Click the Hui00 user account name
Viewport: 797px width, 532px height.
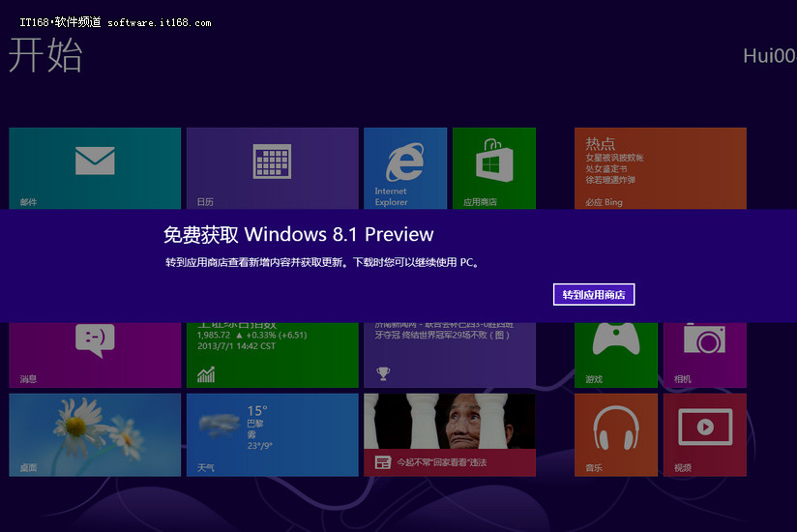point(770,56)
